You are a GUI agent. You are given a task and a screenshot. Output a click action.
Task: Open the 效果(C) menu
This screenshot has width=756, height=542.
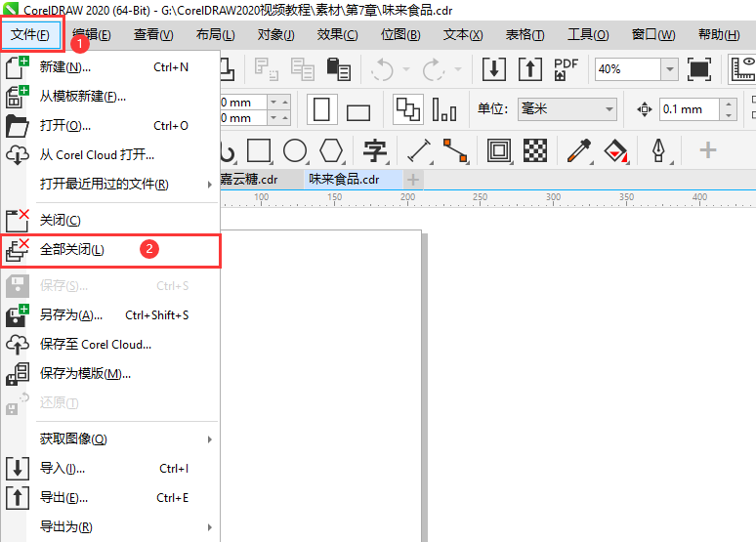(338, 35)
